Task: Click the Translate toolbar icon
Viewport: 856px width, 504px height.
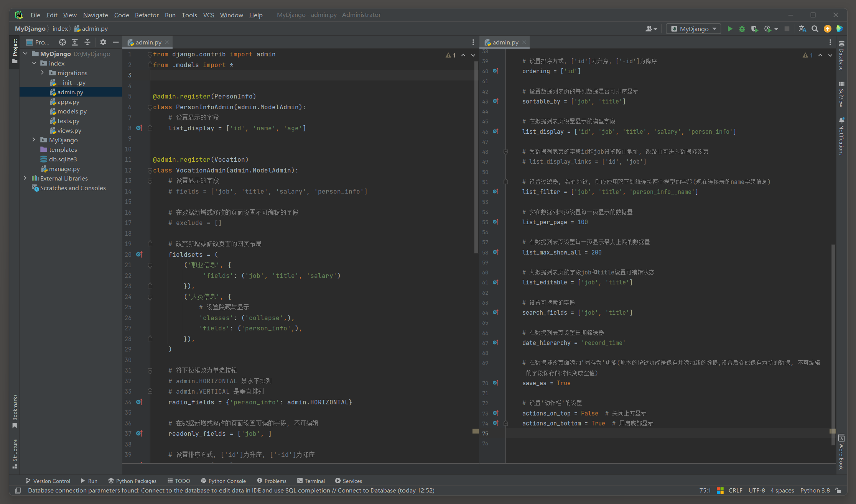Action: 802,29
